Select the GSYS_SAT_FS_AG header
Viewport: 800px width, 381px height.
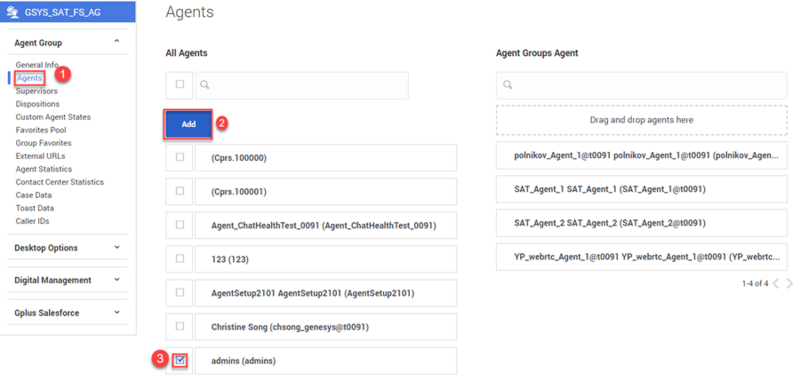point(68,12)
